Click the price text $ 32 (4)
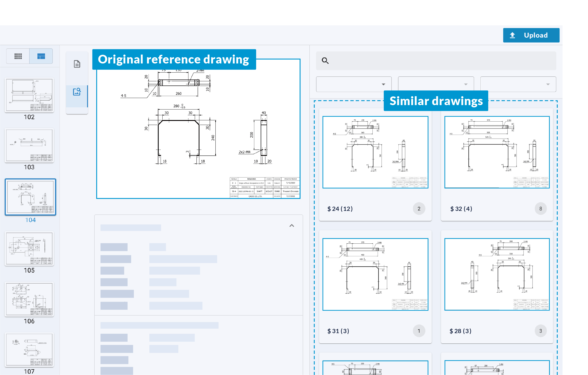Screen dimensions: 588x375 coord(461,209)
